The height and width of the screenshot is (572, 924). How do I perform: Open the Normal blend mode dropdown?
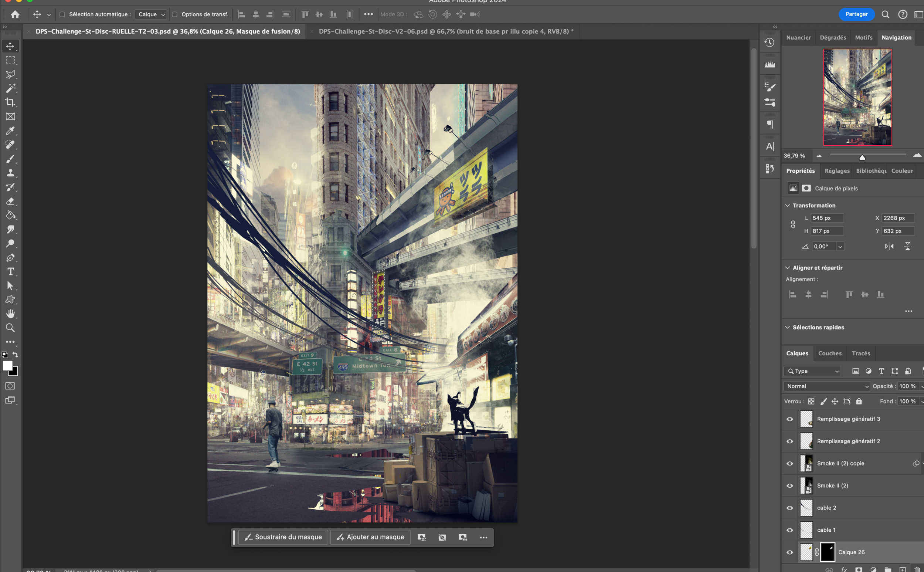coord(827,386)
